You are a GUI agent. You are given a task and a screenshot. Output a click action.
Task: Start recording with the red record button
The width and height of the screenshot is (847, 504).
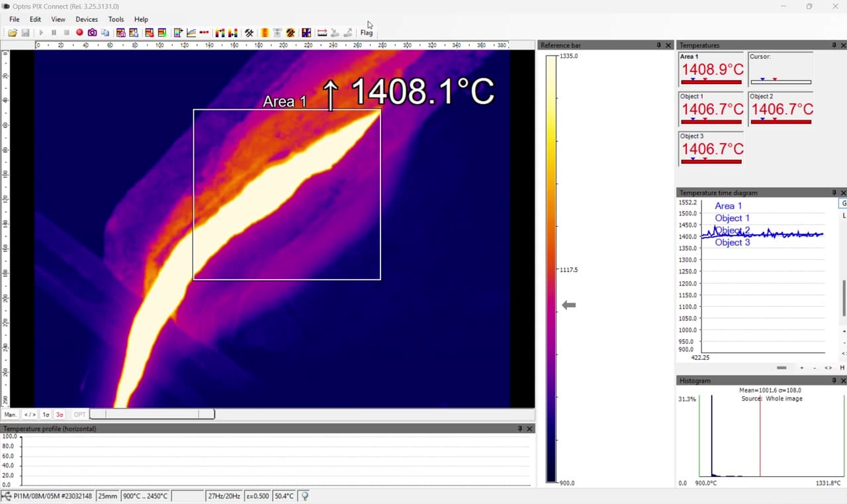79,32
